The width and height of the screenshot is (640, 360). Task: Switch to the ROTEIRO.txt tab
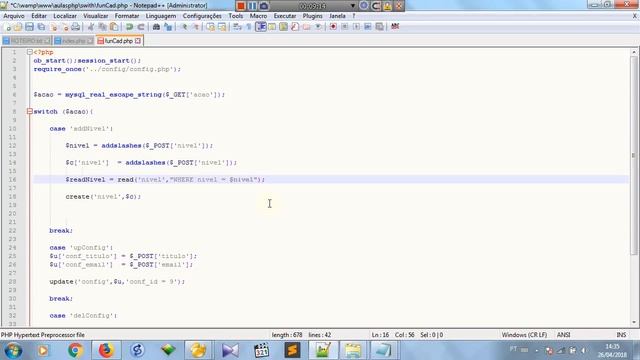(27, 41)
